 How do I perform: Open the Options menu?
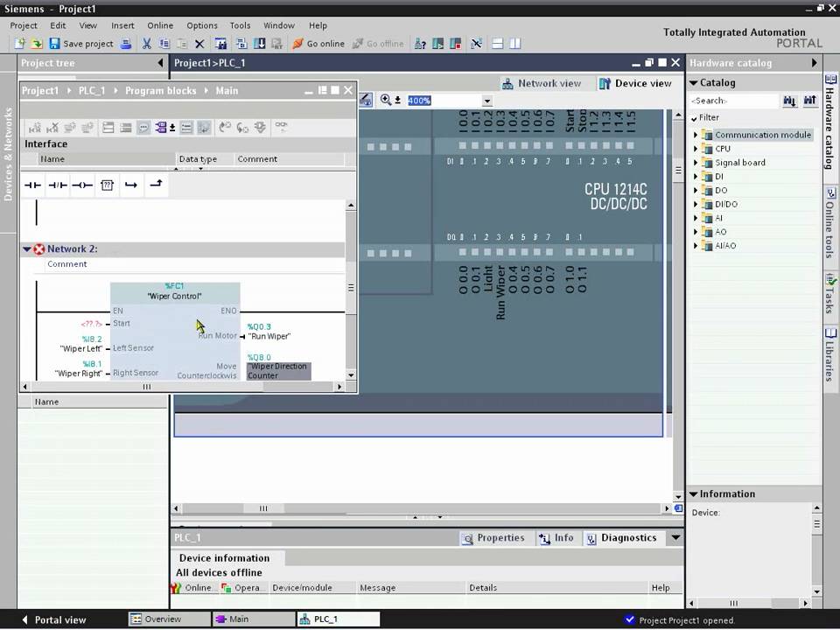(x=202, y=25)
